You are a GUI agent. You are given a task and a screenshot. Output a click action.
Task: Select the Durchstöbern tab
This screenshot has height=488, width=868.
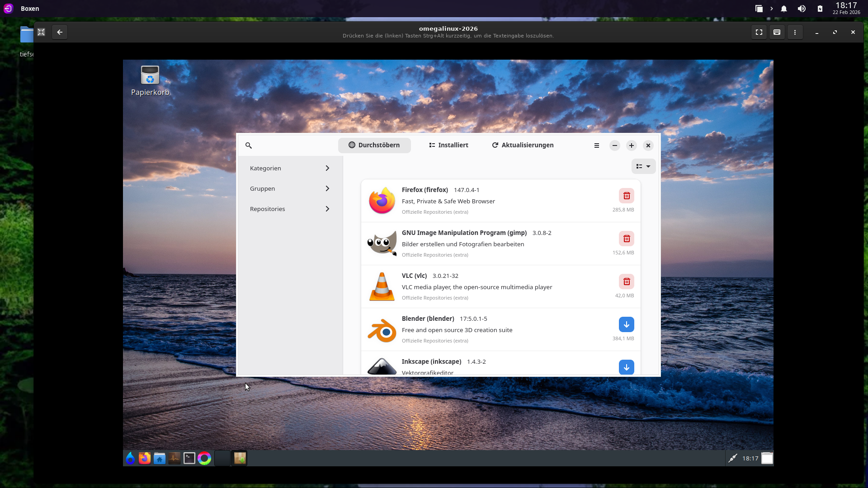click(x=374, y=145)
